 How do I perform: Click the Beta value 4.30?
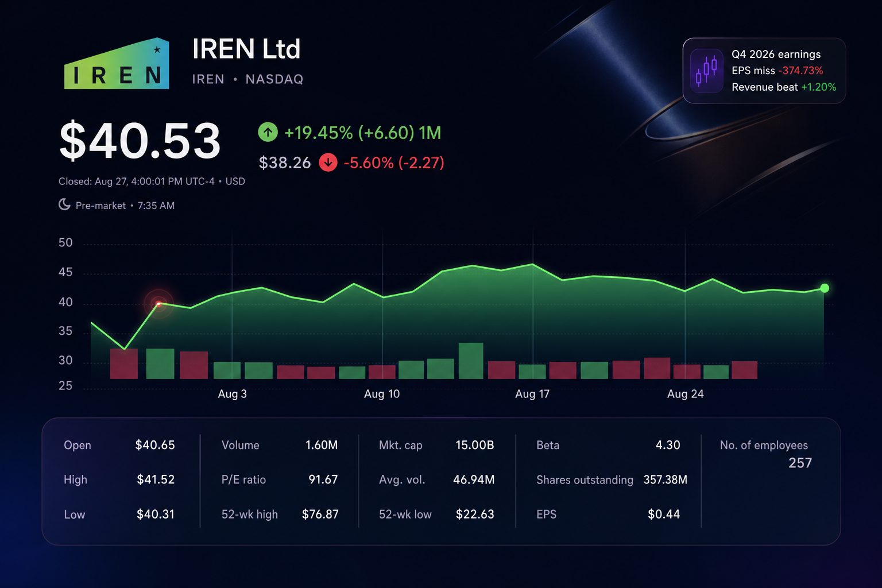(x=668, y=445)
